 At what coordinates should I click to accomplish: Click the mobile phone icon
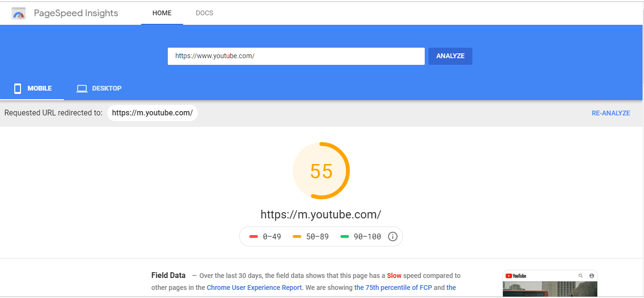pyautogui.click(x=18, y=88)
